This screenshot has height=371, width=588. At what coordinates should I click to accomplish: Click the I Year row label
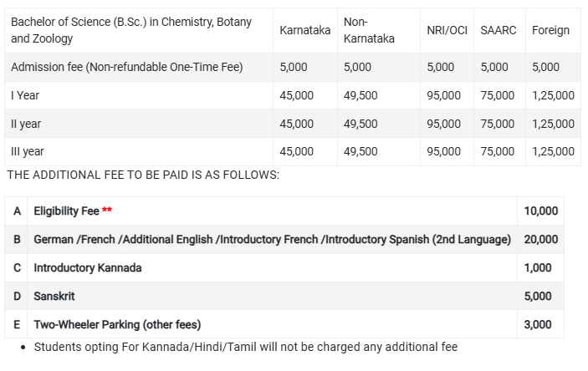(x=25, y=95)
